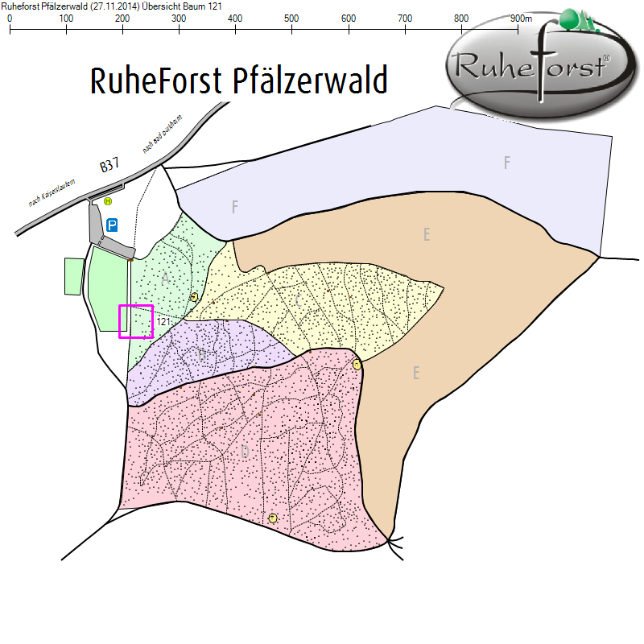The height and width of the screenshot is (644, 644).
Task: Select the blue parking (P) icon
Action: click(x=110, y=225)
